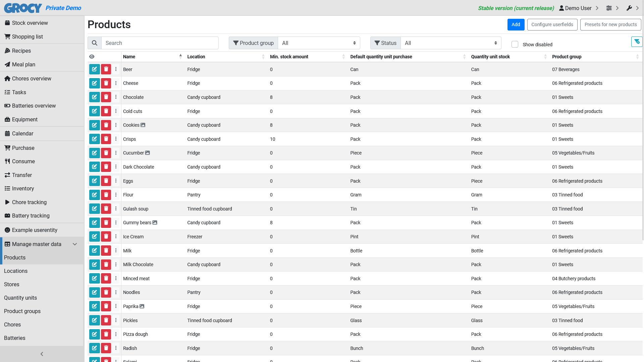644x362 pixels.
Task: Open the sliders view settings menu
Action: pyautogui.click(x=612, y=8)
